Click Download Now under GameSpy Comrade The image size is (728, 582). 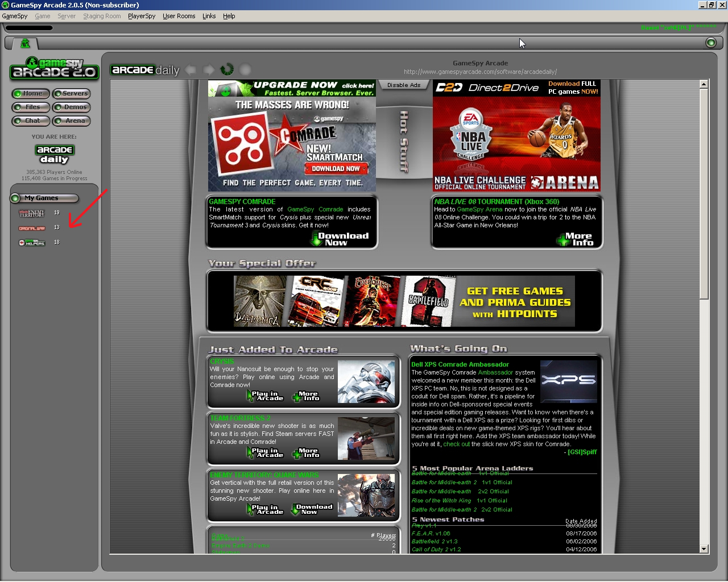[340, 239]
